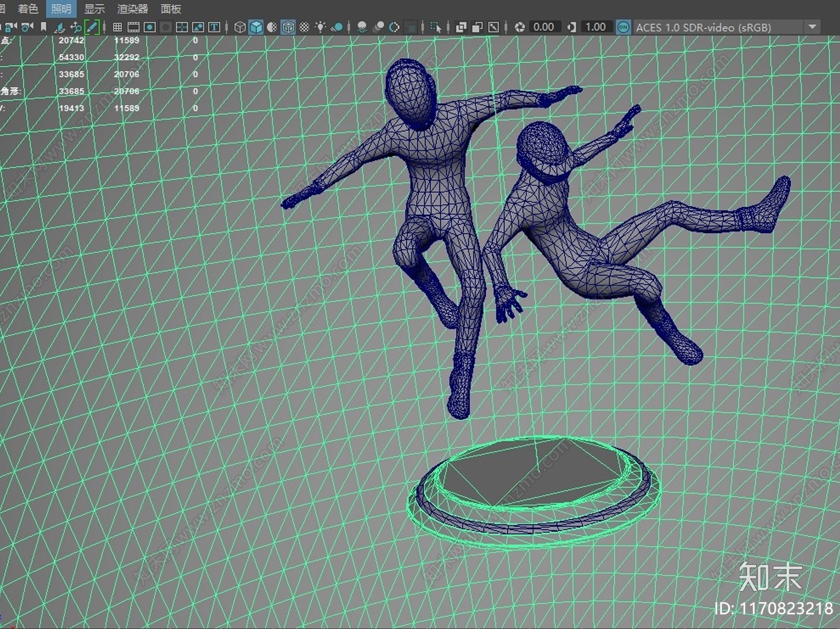Click the exposure value field 0.00
840x629 pixels.
(544, 27)
